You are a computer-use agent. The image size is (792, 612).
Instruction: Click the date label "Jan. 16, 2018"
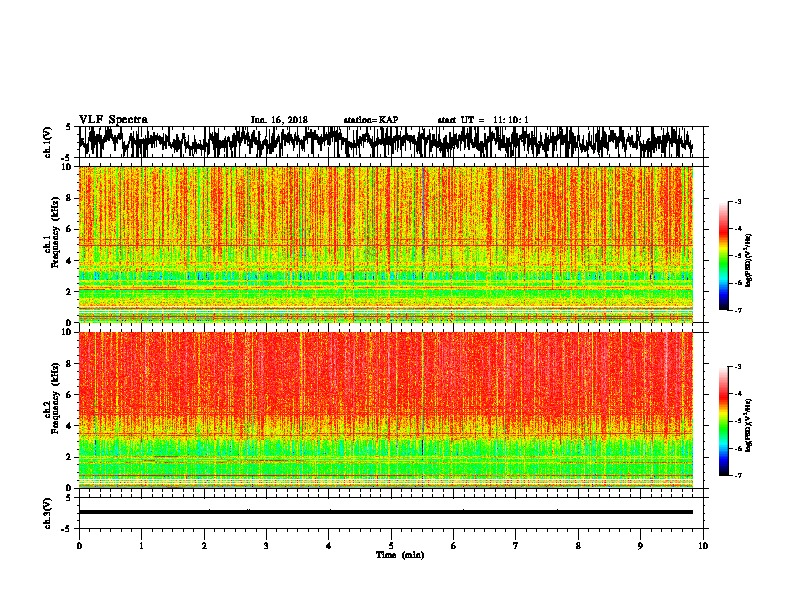tap(279, 120)
